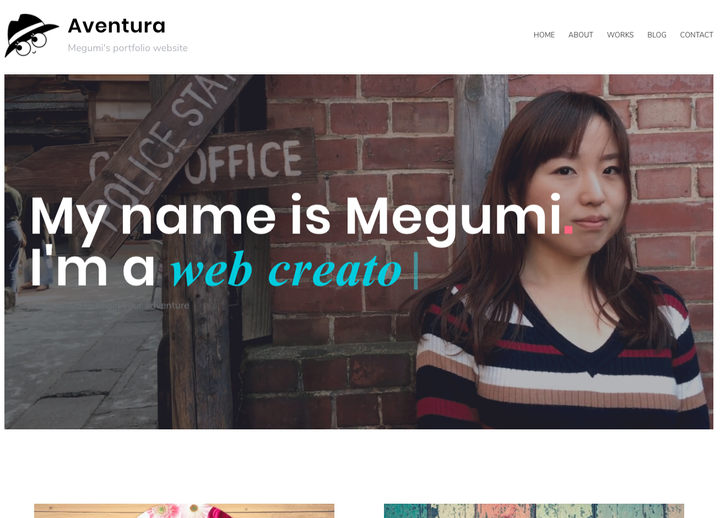Click the faint scroll down adventure text

[x=110, y=305]
